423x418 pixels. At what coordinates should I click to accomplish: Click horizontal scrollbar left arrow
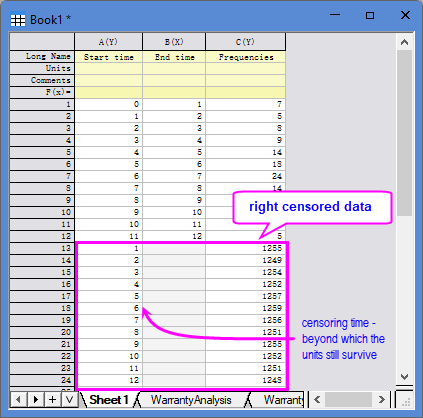(317, 399)
